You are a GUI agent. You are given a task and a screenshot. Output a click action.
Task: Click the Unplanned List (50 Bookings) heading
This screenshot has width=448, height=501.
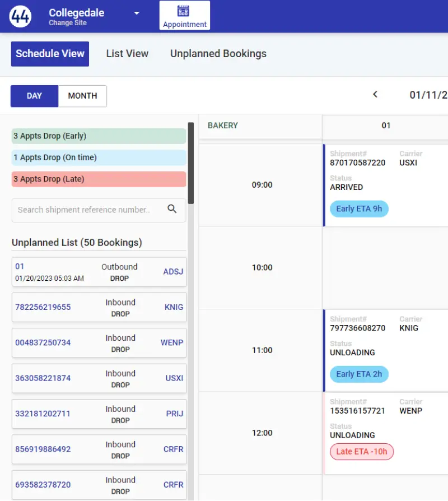(77, 243)
